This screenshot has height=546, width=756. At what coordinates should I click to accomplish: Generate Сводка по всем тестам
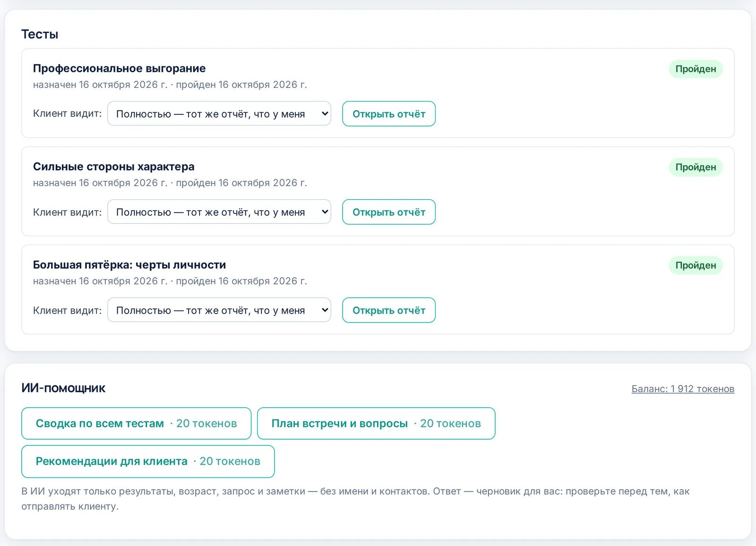136,423
